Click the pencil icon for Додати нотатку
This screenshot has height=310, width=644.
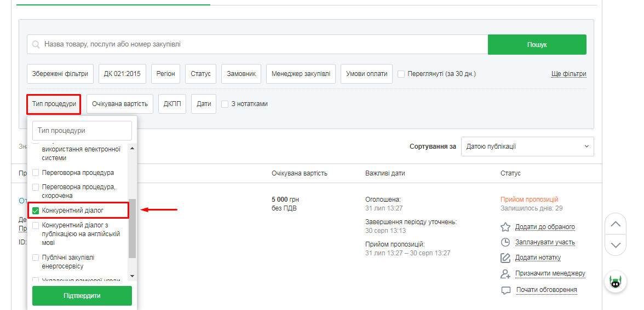(x=505, y=258)
